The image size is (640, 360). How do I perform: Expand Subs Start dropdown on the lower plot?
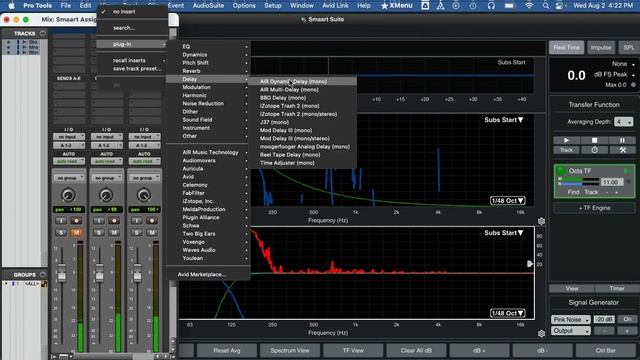pos(504,233)
